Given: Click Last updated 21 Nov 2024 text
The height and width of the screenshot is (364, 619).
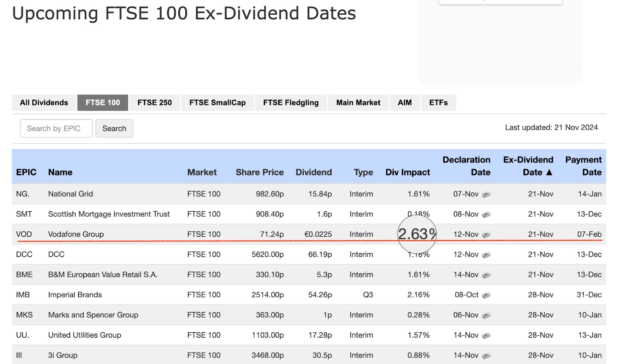Looking at the screenshot, I should (551, 127).
